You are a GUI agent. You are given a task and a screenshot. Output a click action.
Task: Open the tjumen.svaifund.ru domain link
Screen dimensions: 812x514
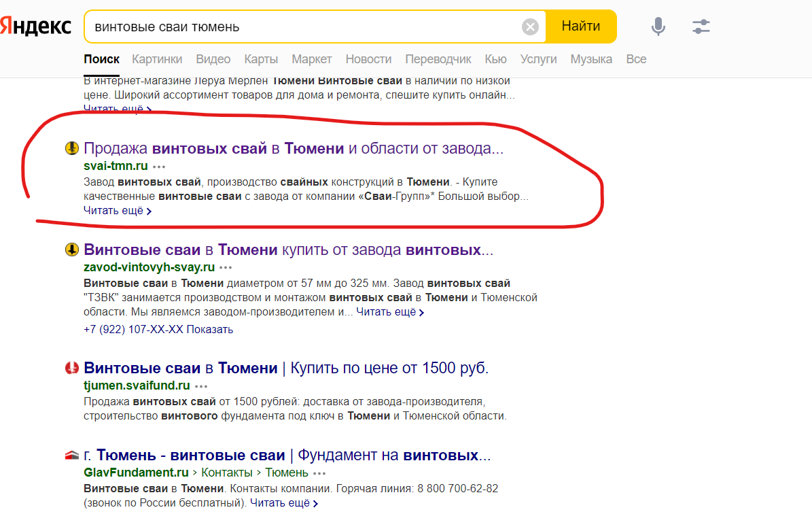point(137,385)
